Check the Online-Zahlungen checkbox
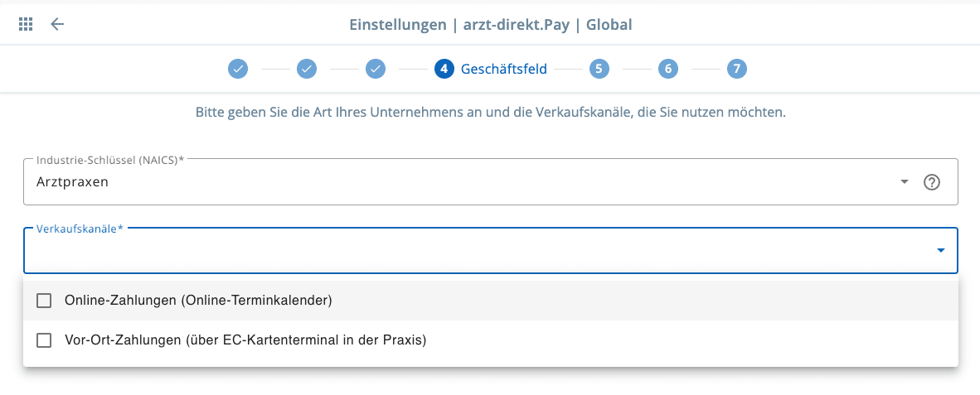 [x=44, y=301]
